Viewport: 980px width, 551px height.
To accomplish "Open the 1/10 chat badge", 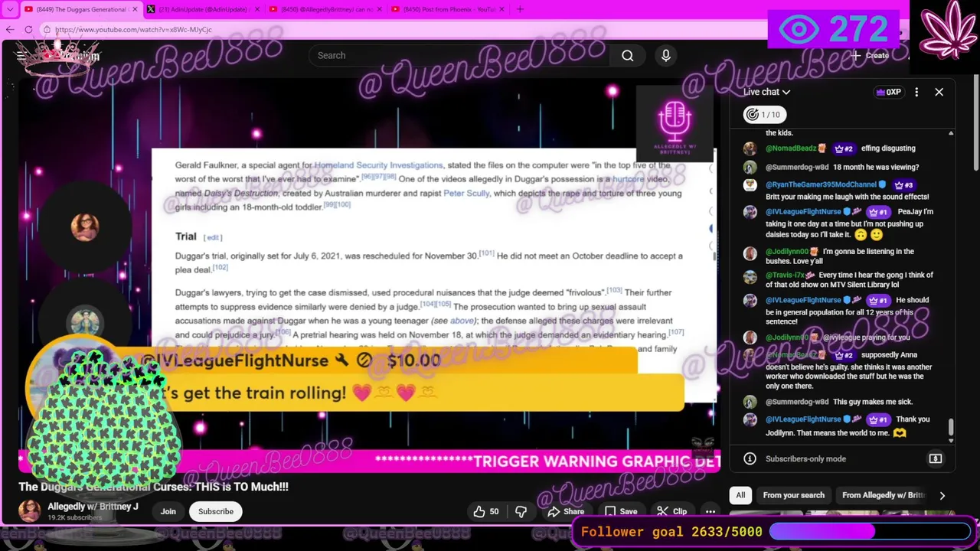I will (x=763, y=115).
